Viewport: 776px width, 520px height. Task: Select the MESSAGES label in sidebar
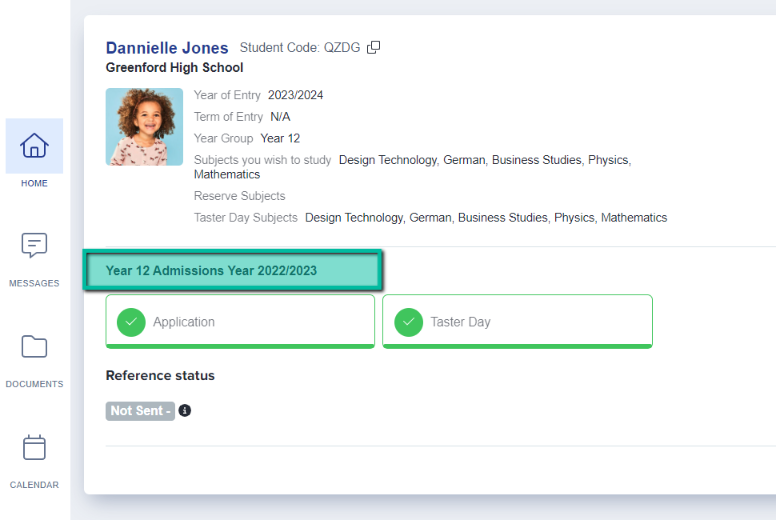point(34,284)
